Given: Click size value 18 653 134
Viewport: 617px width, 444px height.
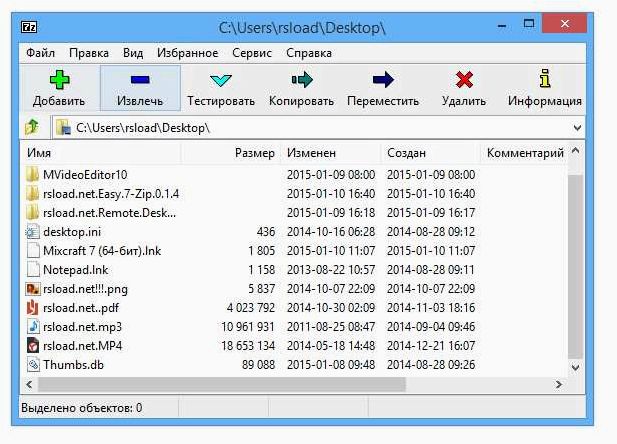Looking at the screenshot, I should 248,346.
